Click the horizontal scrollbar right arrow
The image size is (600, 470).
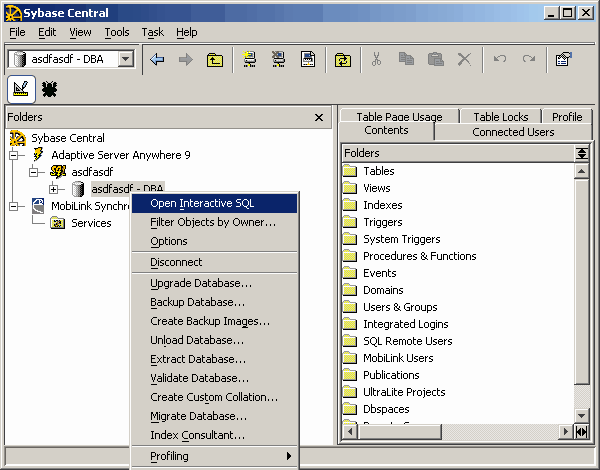click(x=565, y=432)
